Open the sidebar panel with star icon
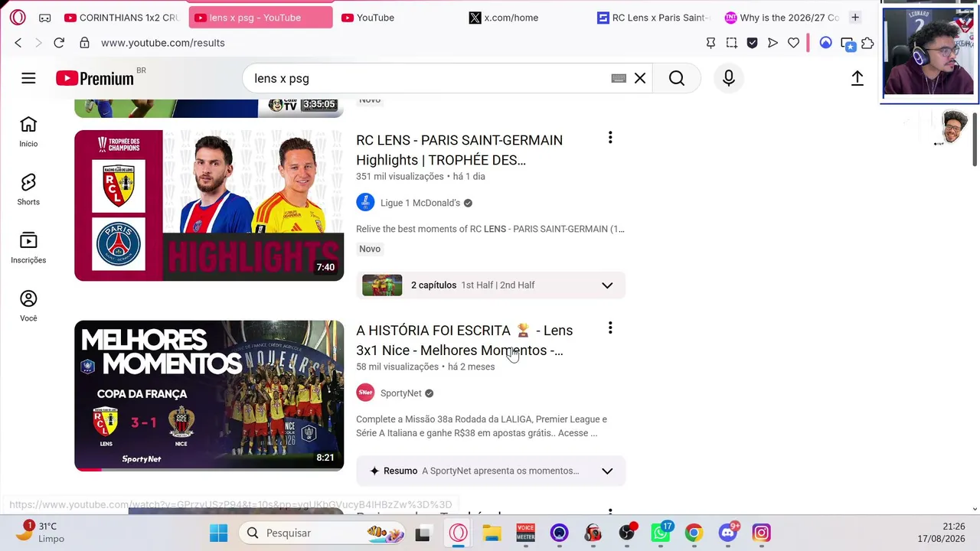 [x=847, y=44]
